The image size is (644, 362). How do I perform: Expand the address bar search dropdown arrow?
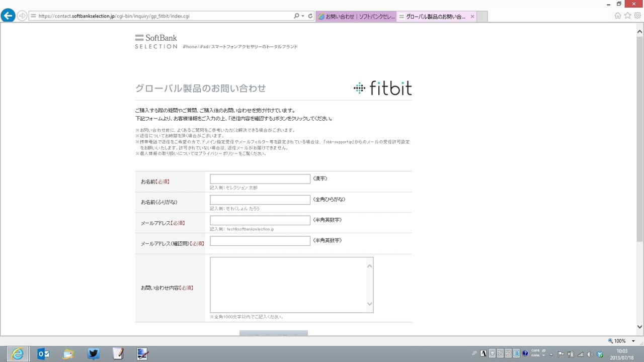click(303, 16)
